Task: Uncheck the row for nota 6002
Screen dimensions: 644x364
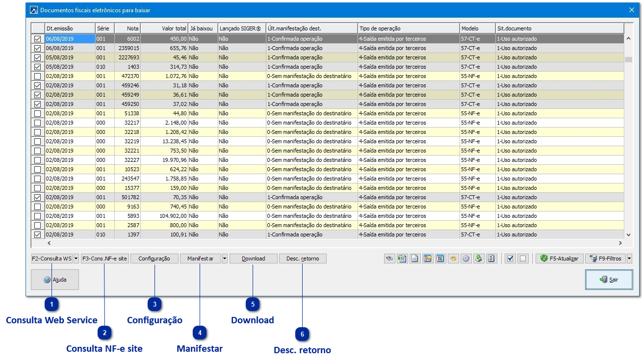Action: [37, 39]
